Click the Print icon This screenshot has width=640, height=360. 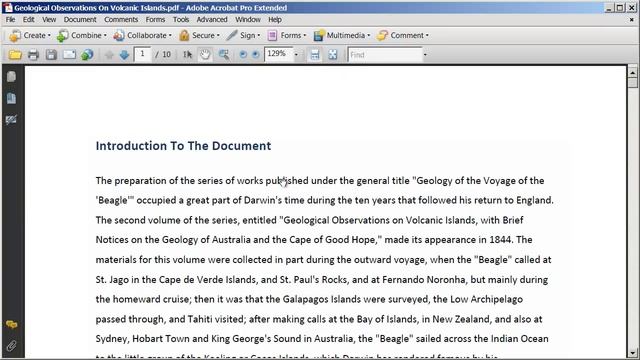point(33,55)
